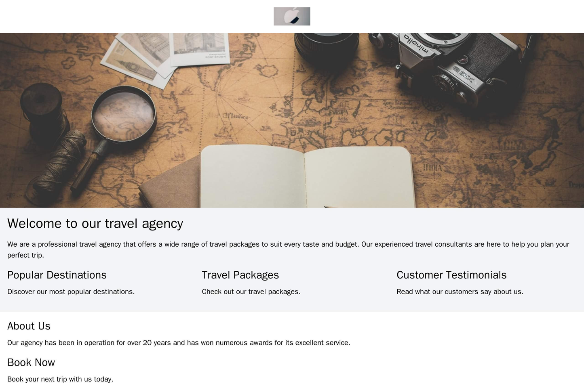Viewport: 584px width, 392px height.
Task: Click "Read what our customers say about us"
Action: click(460, 291)
